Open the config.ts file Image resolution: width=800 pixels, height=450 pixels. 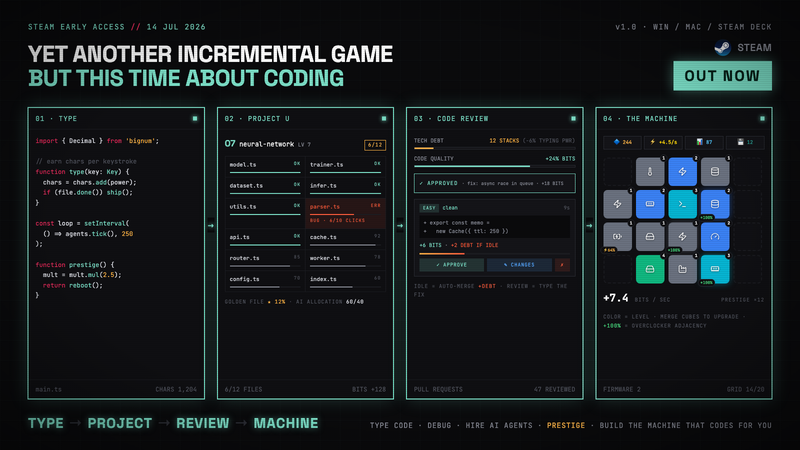pos(265,281)
